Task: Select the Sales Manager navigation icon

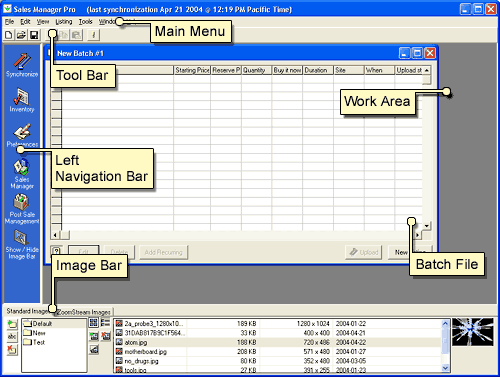Action: pos(22,174)
